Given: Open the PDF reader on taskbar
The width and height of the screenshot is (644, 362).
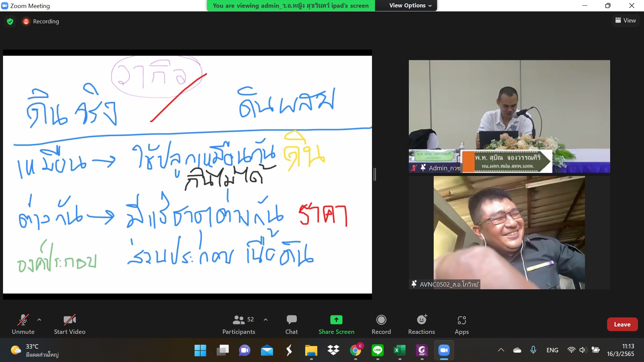Looking at the screenshot, I should [422, 351].
